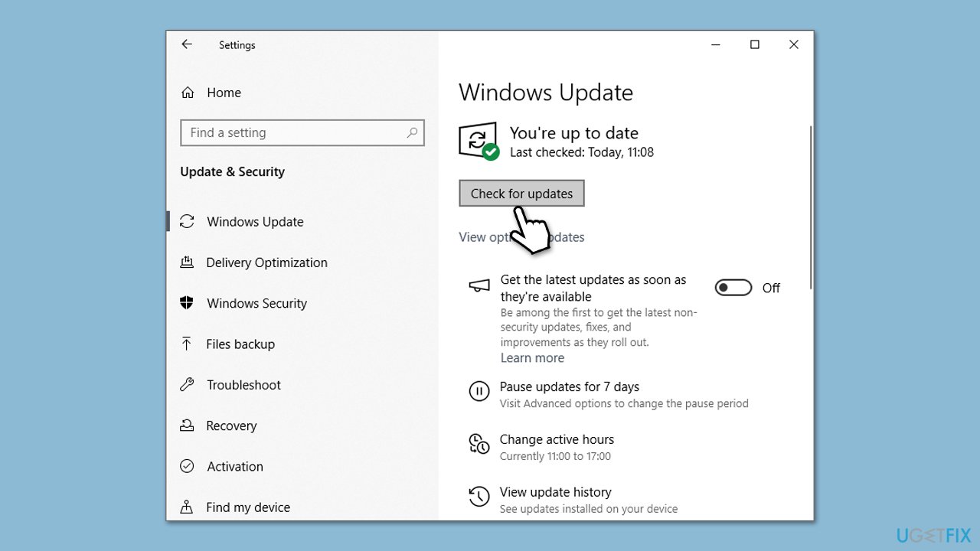Click 'See updates installed on your device' text
This screenshot has width=980, height=551.
589,509
